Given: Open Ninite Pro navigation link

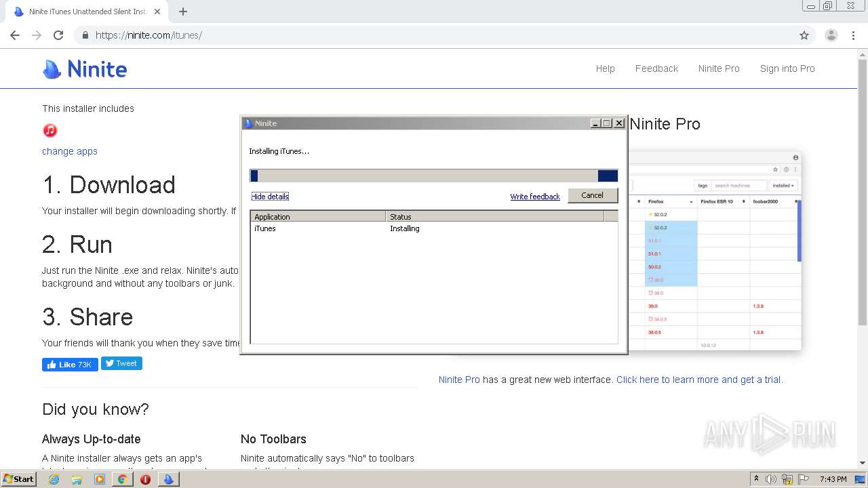Looking at the screenshot, I should tap(719, 68).
